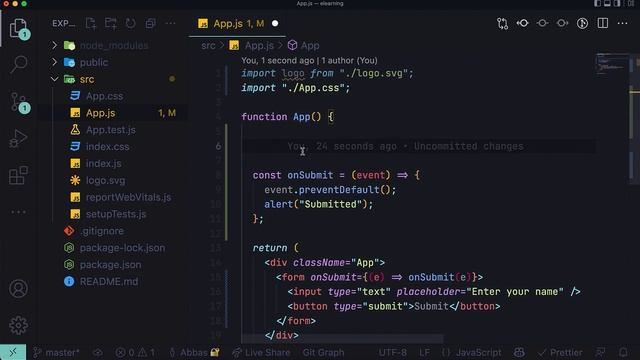Click the editor minimap

tap(611, 65)
